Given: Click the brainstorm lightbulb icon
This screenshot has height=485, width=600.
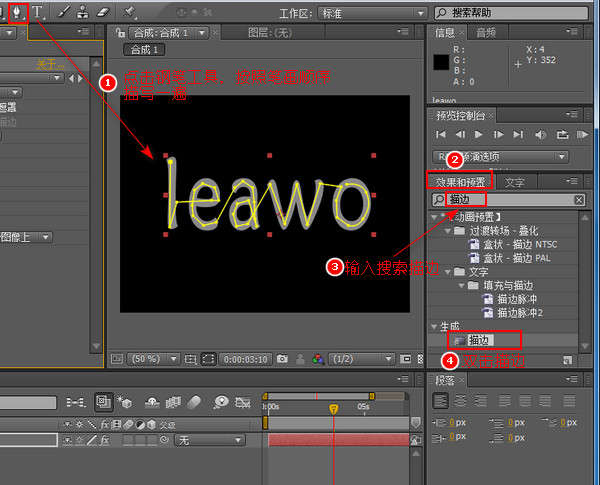Looking at the screenshot, I should point(221,402).
